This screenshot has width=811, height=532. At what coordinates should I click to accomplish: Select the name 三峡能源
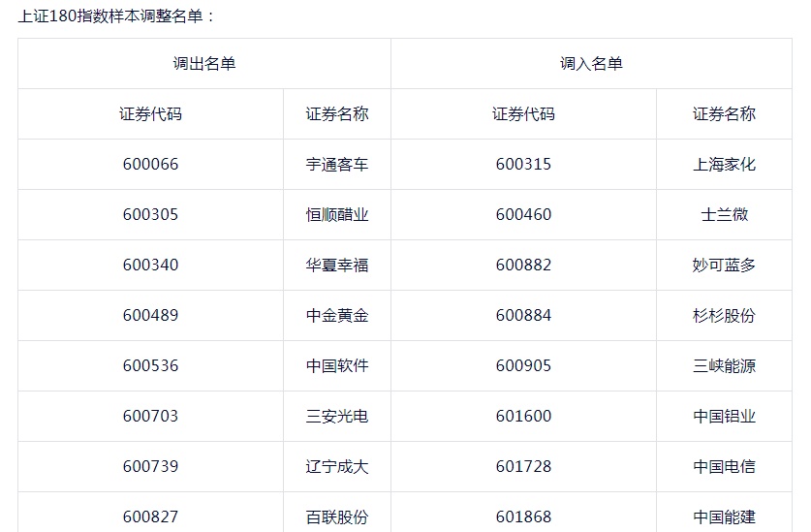(x=724, y=366)
